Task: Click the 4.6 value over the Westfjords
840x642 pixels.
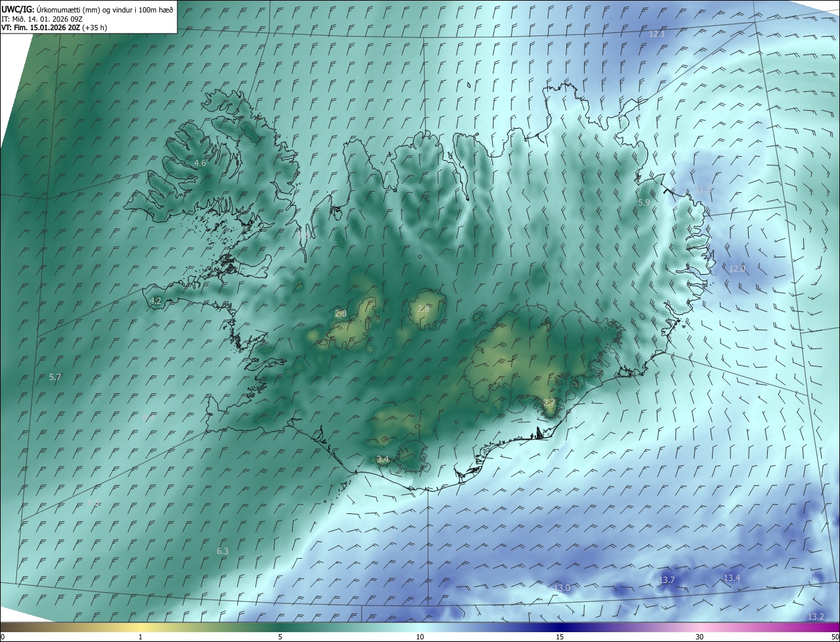Action: pyautogui.click(x=200, y=163)
